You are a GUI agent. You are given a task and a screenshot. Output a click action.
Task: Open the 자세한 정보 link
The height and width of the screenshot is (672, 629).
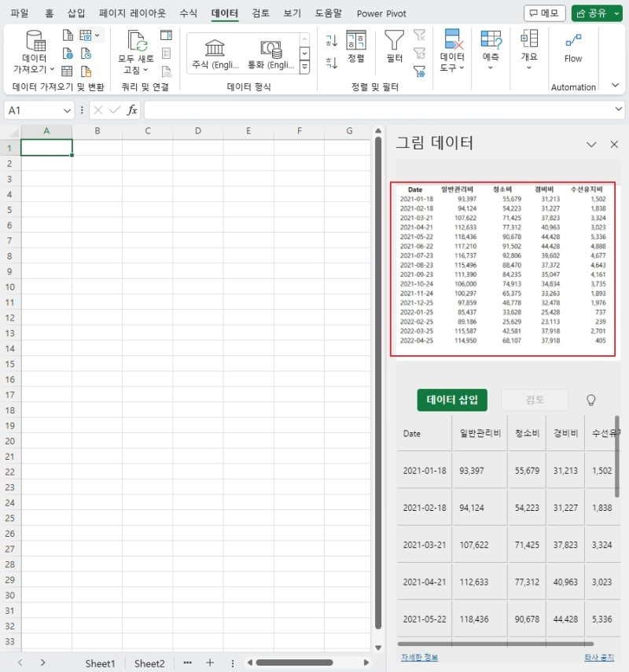419,657
